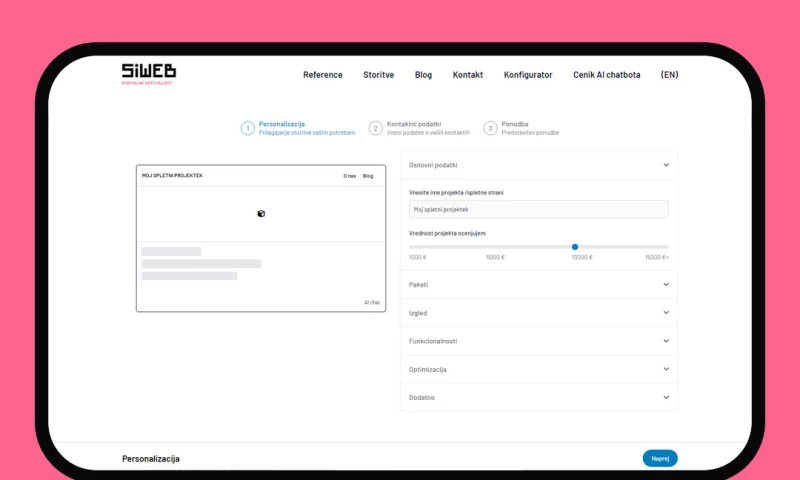Image resolution: width=800 pixels, height=480 pixels.
Task: Open the Reference menu item
Action: tap(322, 75)
